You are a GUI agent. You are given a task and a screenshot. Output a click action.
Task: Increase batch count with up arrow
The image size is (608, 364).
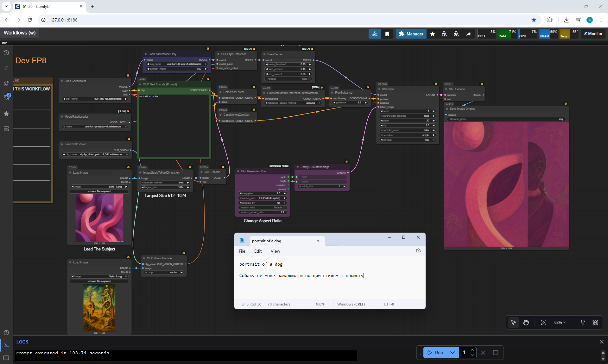[472, 350]
